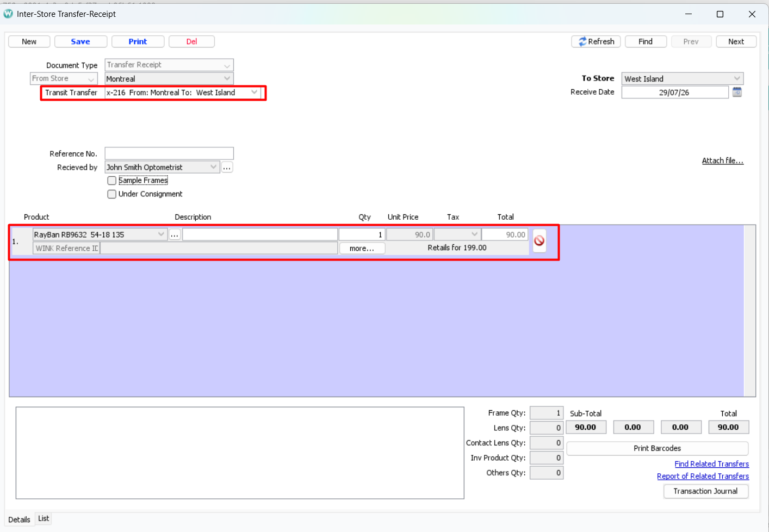
Task: Click the Find button
Action: point(646,41)
